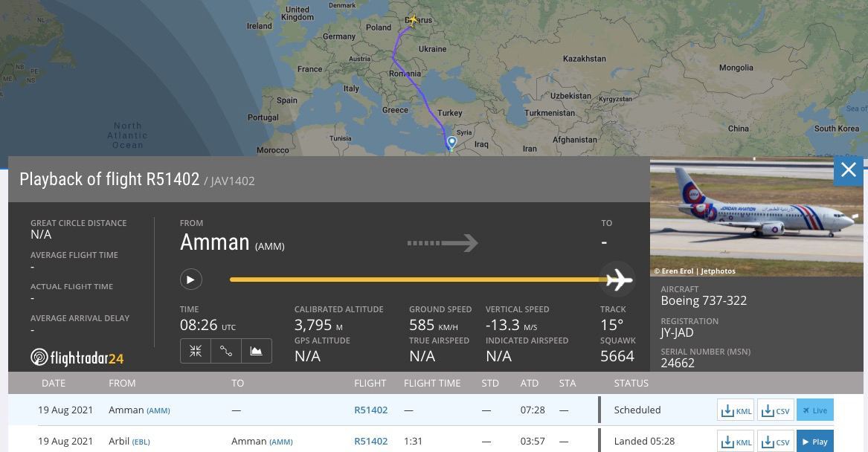Viewport: 868px width, 452px height.
Task: Close the playback panel with the X button
Action: 848,170
